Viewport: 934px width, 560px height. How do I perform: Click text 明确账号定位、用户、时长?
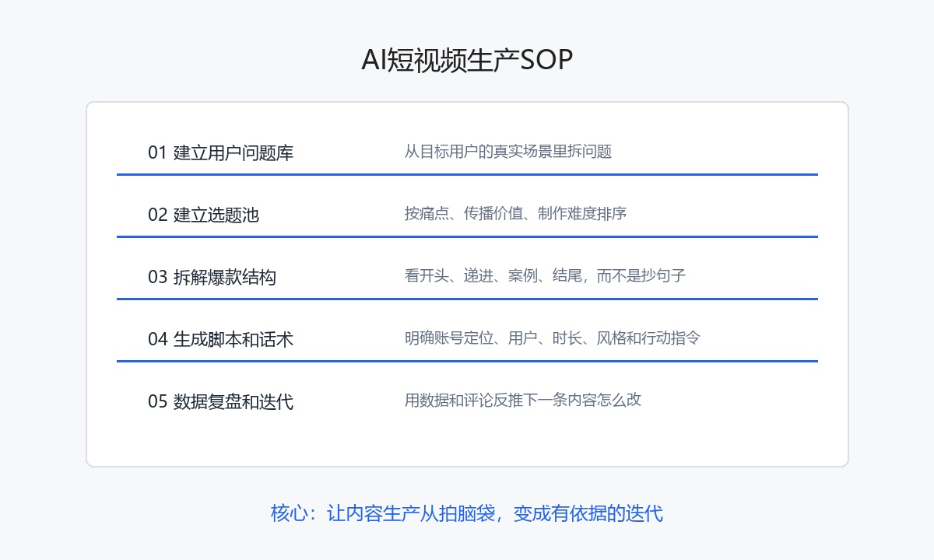click(x=493, y=338)
